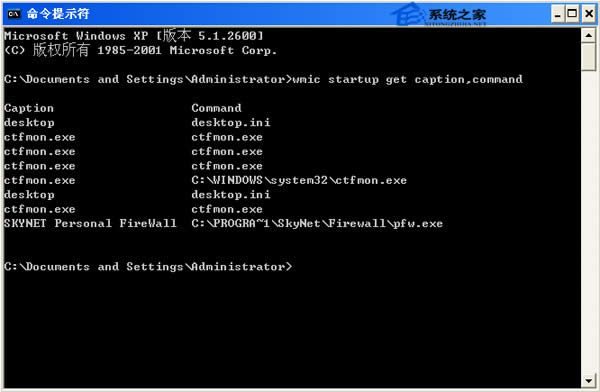
Task: Click the C:\WINDOWS\system32\ctfmon.exe path
Action: point(299,180)
